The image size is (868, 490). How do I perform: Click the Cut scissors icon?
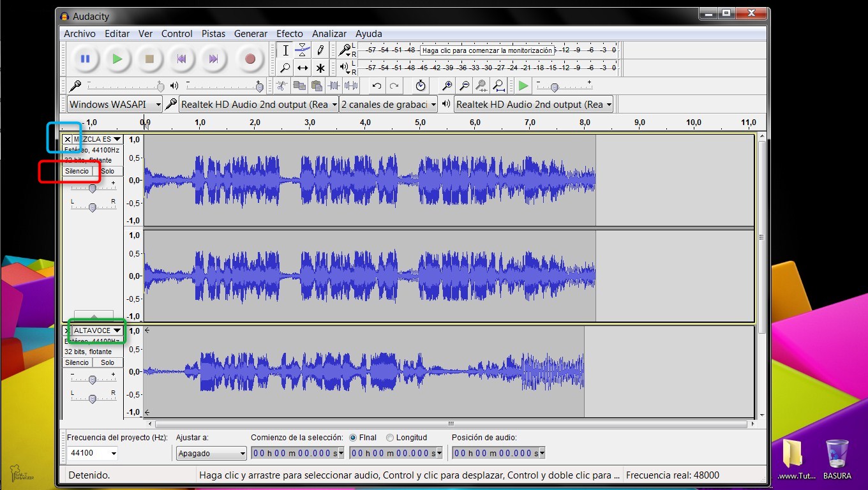[281, 85]
